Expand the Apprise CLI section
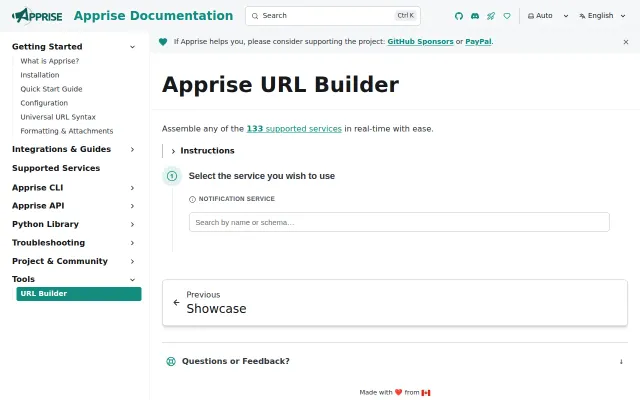This screenshot has height=400, width=640. 132,188
